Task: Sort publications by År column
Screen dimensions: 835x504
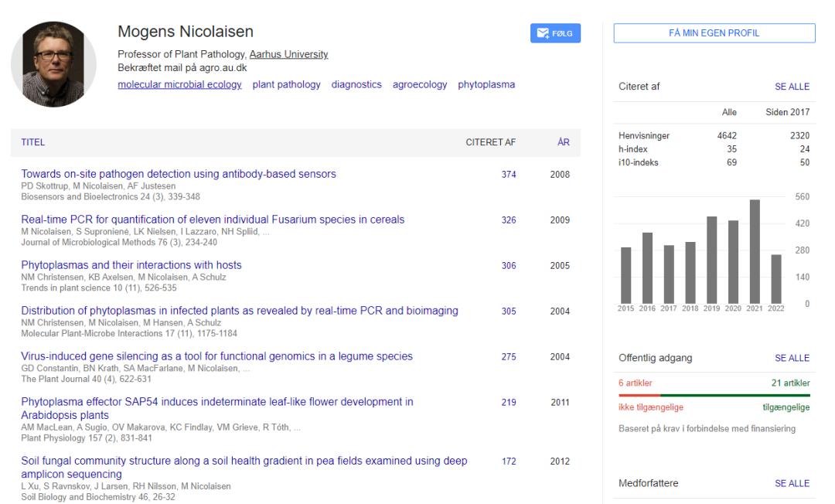Action: click(563, 142)
